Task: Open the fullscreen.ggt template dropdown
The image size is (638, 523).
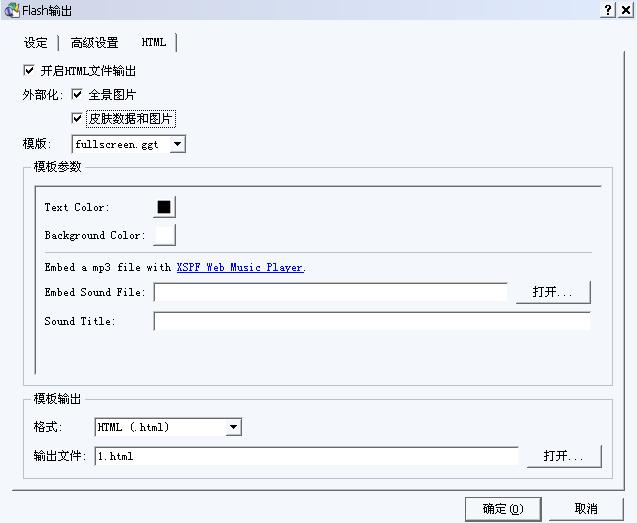Action: pos(177,145)
